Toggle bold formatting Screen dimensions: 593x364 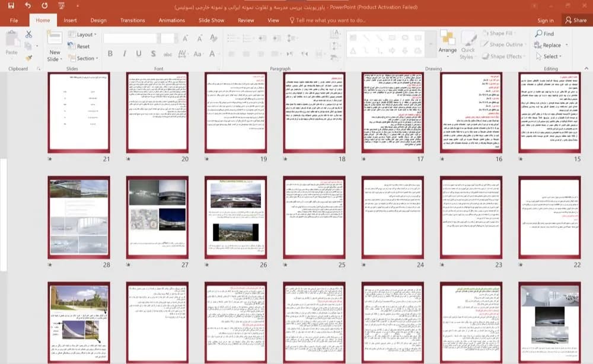110,54
